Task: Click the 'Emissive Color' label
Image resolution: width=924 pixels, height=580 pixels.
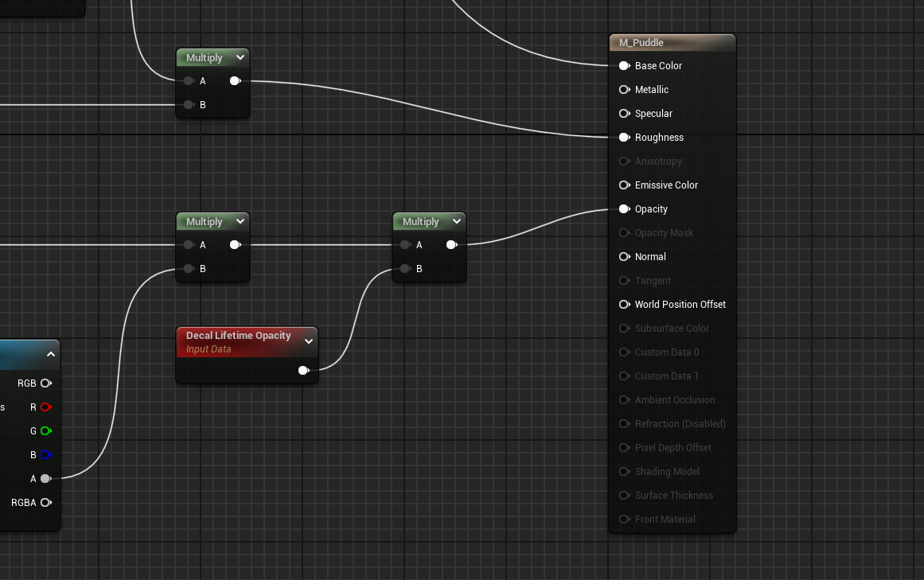Action: coord(666,185)
